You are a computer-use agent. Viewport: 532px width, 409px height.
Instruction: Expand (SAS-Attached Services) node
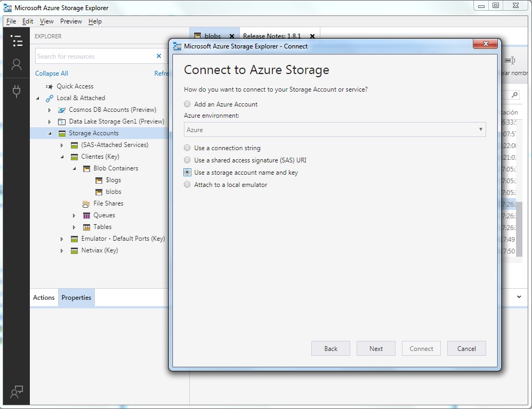[x=62, y=145]
